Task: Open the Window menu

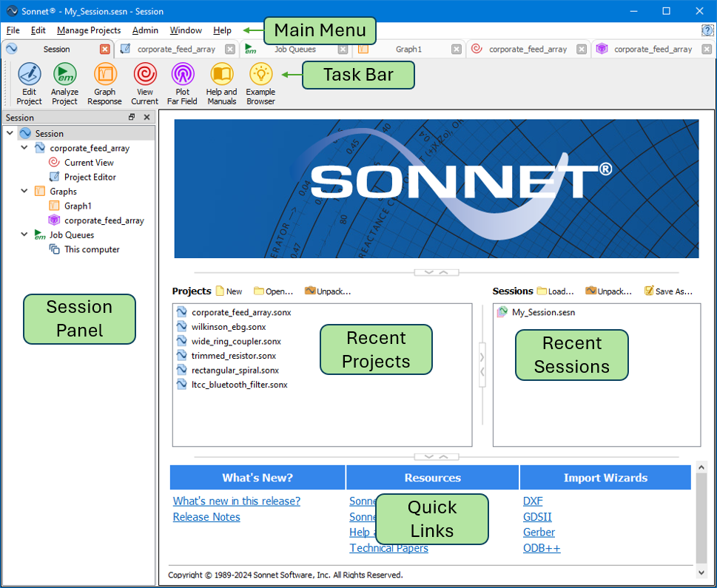Action: pos(186,30)
